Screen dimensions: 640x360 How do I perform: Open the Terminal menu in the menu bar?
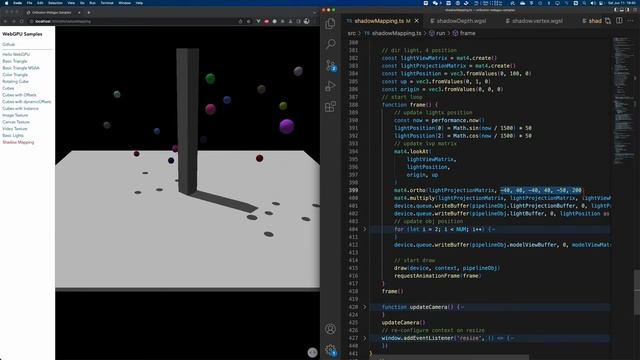click(107, 3)
